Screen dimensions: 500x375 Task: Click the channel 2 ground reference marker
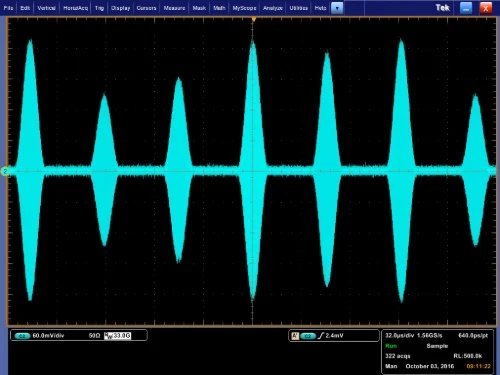(5, 171)
